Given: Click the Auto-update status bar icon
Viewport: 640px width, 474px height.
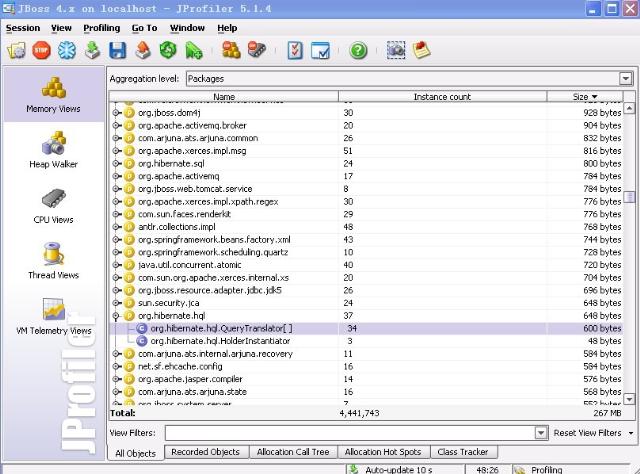Looking at the screenshot, I should click(x=353, y=470).
